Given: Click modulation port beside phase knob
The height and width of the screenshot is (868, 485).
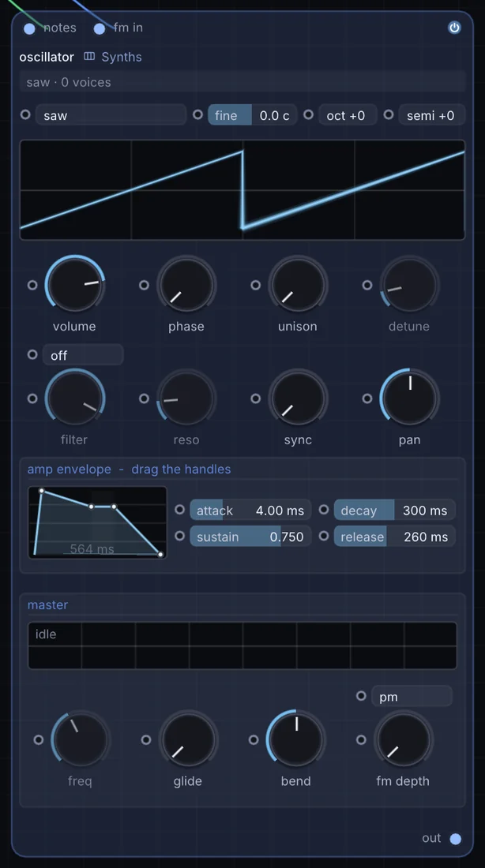Looking at the screenshot, I should click(144, 285).
